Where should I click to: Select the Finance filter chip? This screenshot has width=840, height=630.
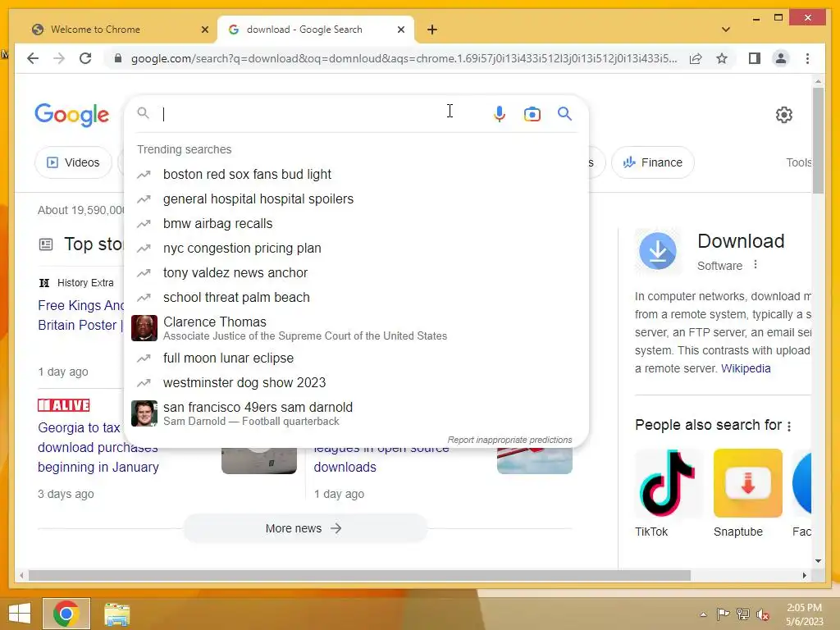(652, 162)
